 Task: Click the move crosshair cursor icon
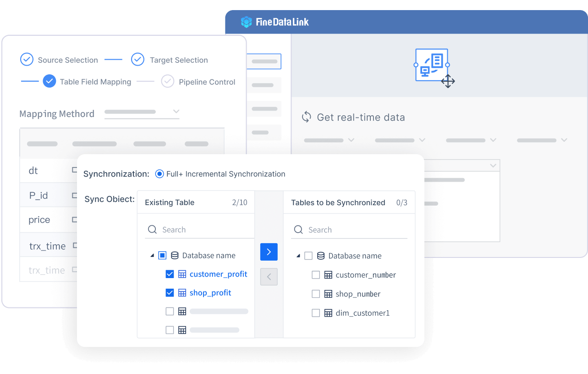(448, 82)
